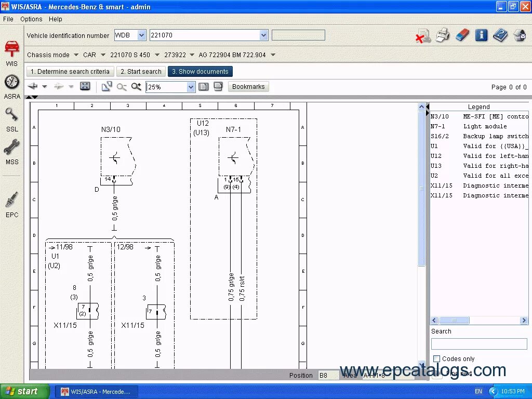Open the Options menu

click(31, 19)
